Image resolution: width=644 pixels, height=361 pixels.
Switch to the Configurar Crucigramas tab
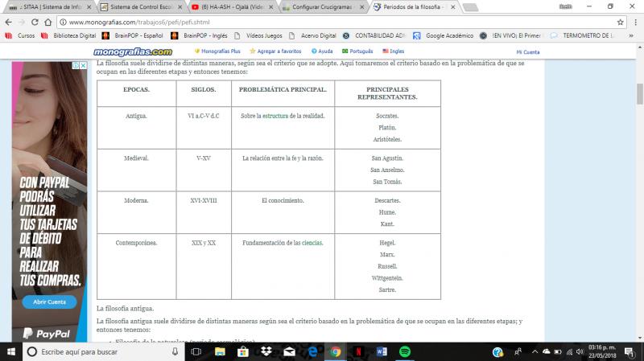coord(324,7)
